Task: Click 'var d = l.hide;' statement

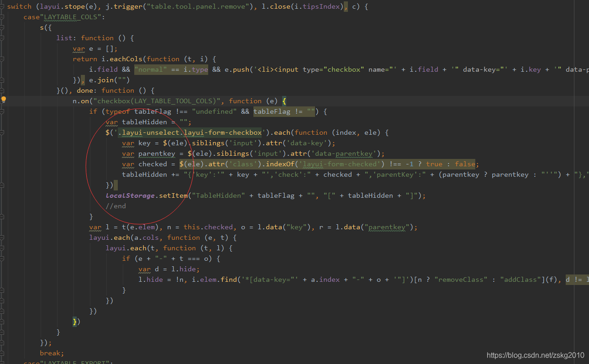Action: tap(169, 269)
